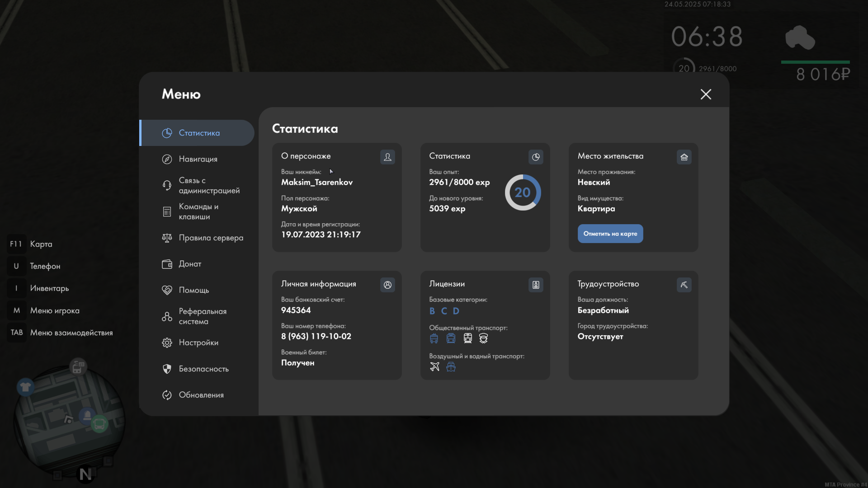Image resolution: width=868 pixels, height=488 pixels.
Task: Click the nickname Maksim_Tsarenkov
Action: [317, 182]
